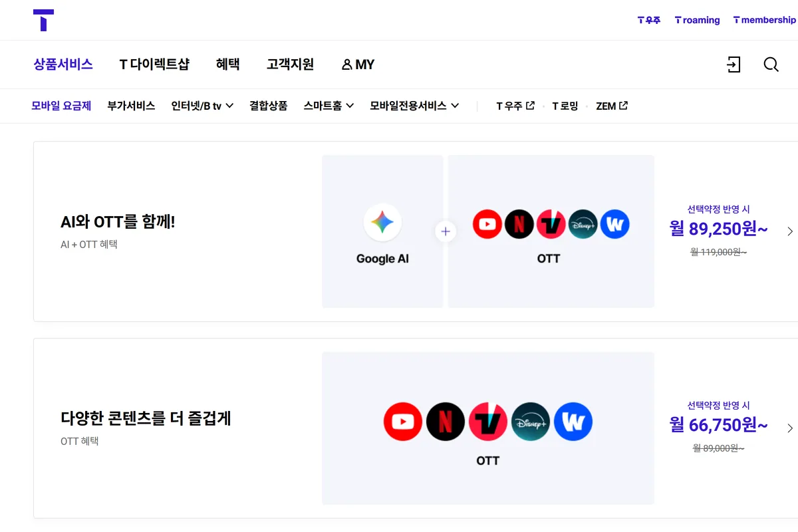
Task: Click the plus icon between Google AI and OTT
Action: 446,231
